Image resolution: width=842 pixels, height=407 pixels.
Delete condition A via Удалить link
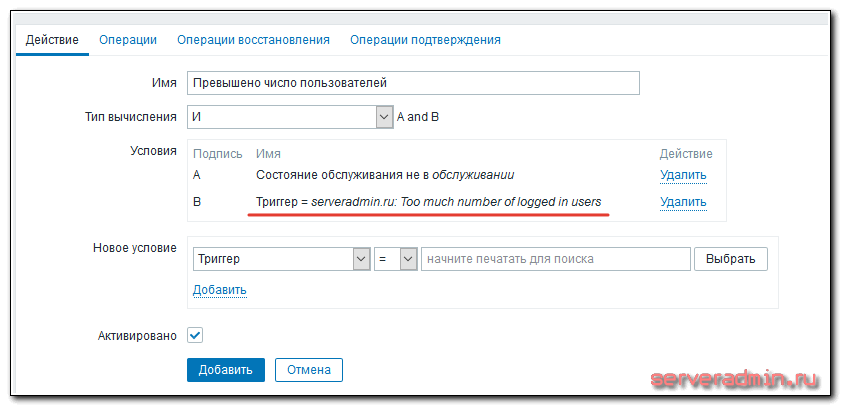pyautogui.click(x=683, y=175)
